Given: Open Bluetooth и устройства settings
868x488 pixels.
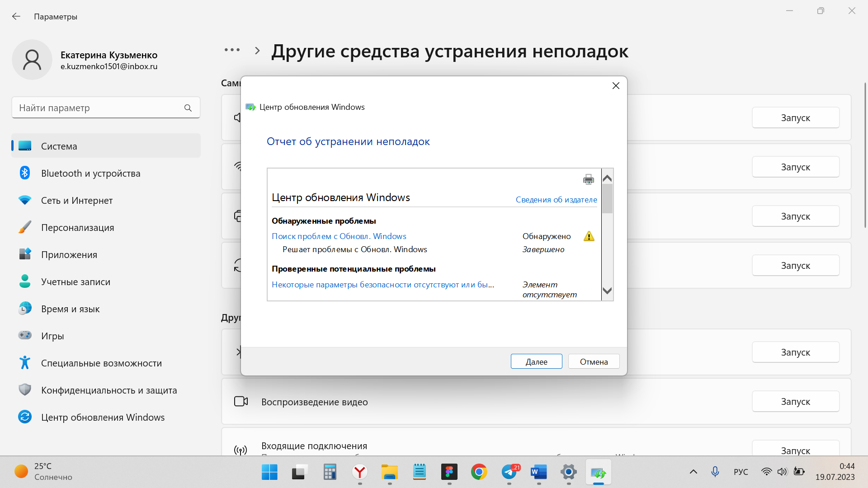Looking at the screenshot, I should pos(90,174).
